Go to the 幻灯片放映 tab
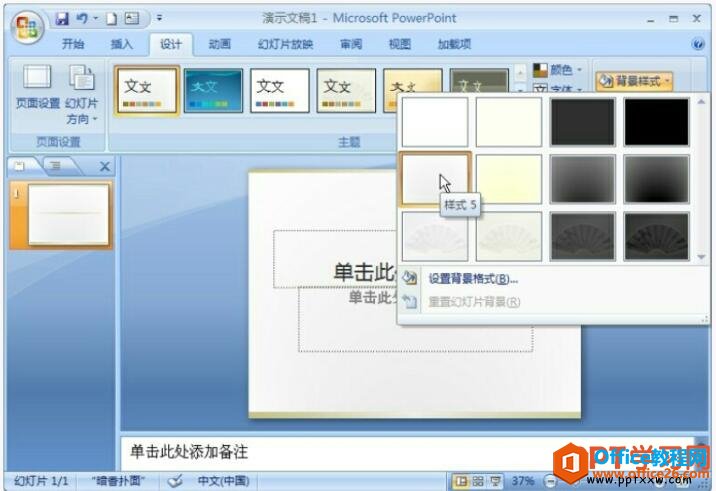Viewport: 716px width, 491px height. click(x=285, y=44)
